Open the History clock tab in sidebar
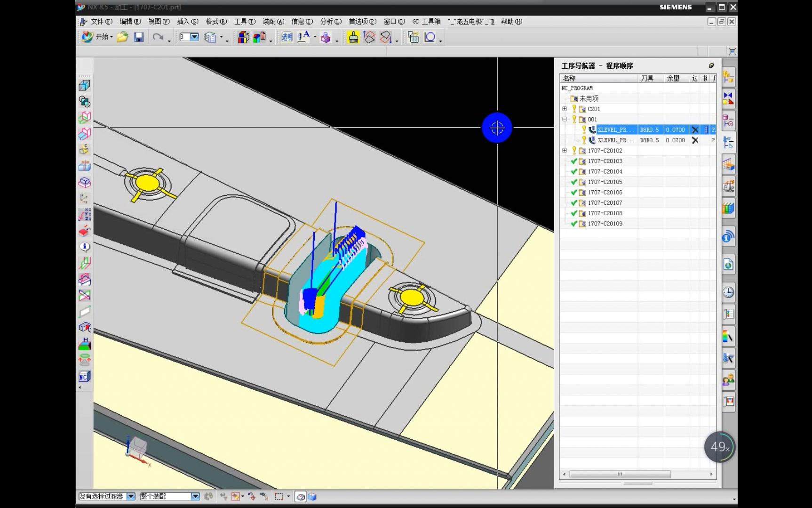812x508 pixels. (728, 292)
